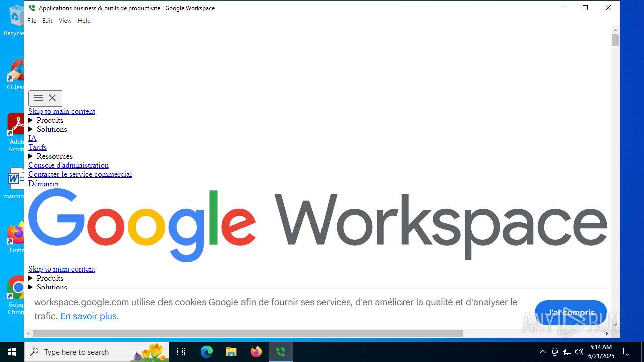Expand the first Produits section
644x362 pixels.
(x=46, y=120)
